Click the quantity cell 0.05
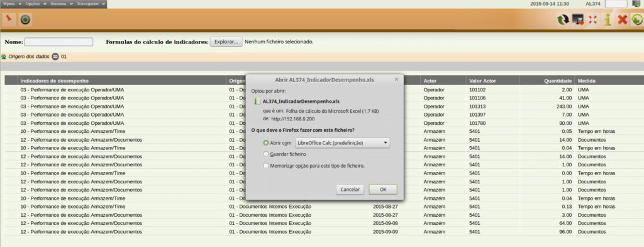The height and width of the screenshot is (247, 644). point(567,131)
